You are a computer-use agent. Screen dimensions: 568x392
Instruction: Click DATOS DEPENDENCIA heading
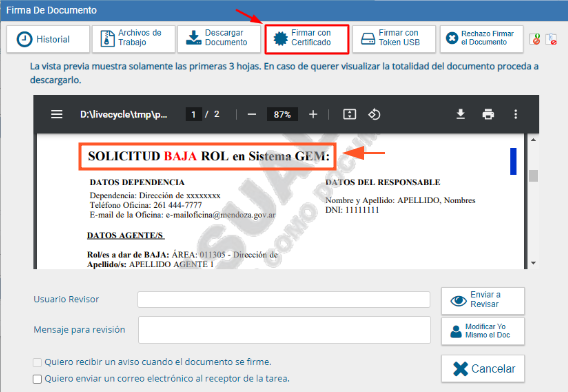pos(137,182)
